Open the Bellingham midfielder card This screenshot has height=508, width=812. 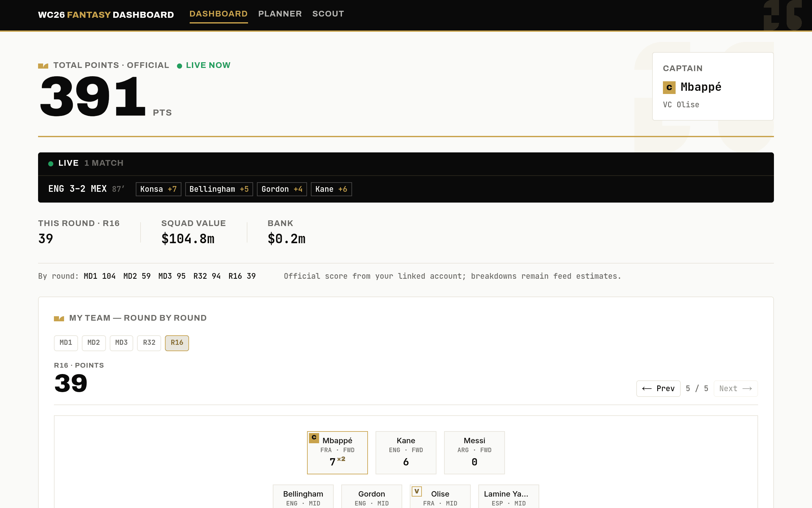tap(303, 496)
